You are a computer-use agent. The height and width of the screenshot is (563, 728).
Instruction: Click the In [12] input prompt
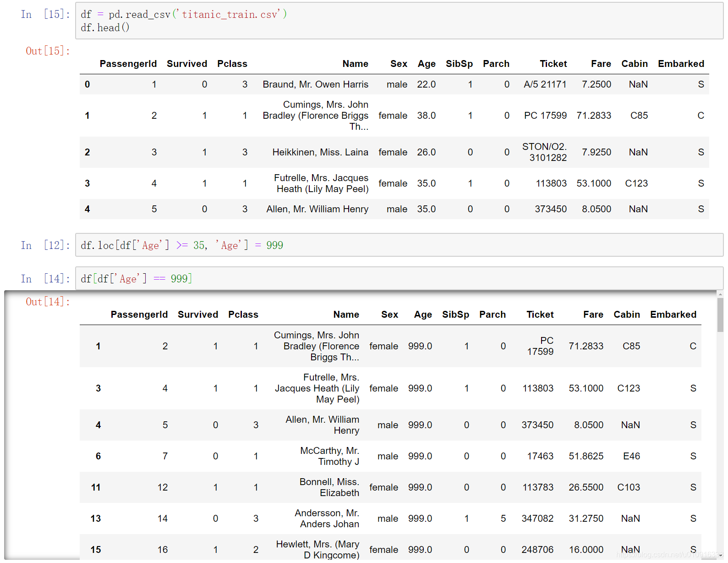(x=45, y=245)
